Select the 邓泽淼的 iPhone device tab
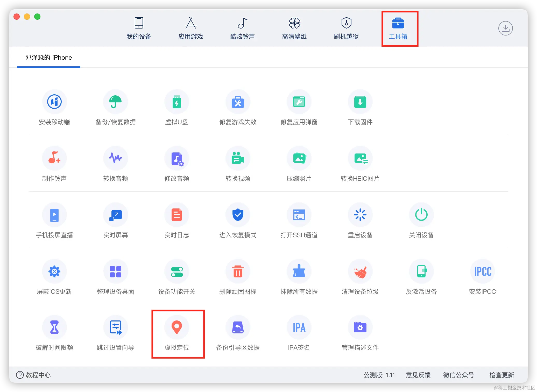 [x=49, y=58]
